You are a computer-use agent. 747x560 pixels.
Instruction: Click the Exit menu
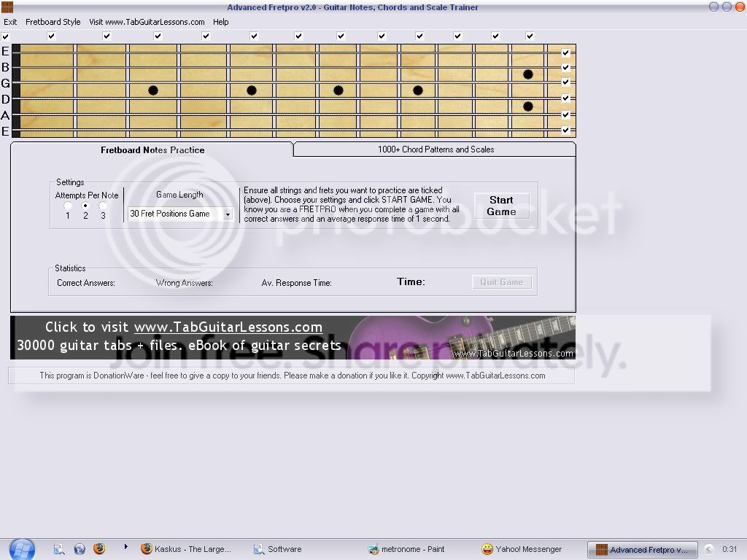pyautogui.click(x=10, y=22)
